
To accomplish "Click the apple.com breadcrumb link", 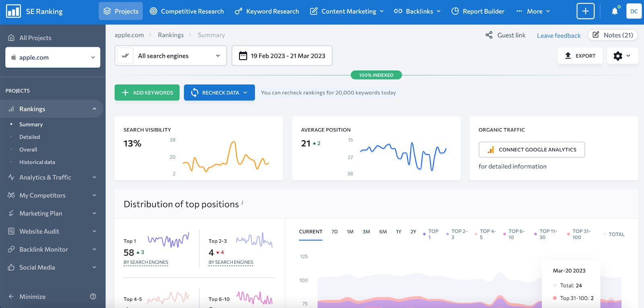I will pos(129,35).
